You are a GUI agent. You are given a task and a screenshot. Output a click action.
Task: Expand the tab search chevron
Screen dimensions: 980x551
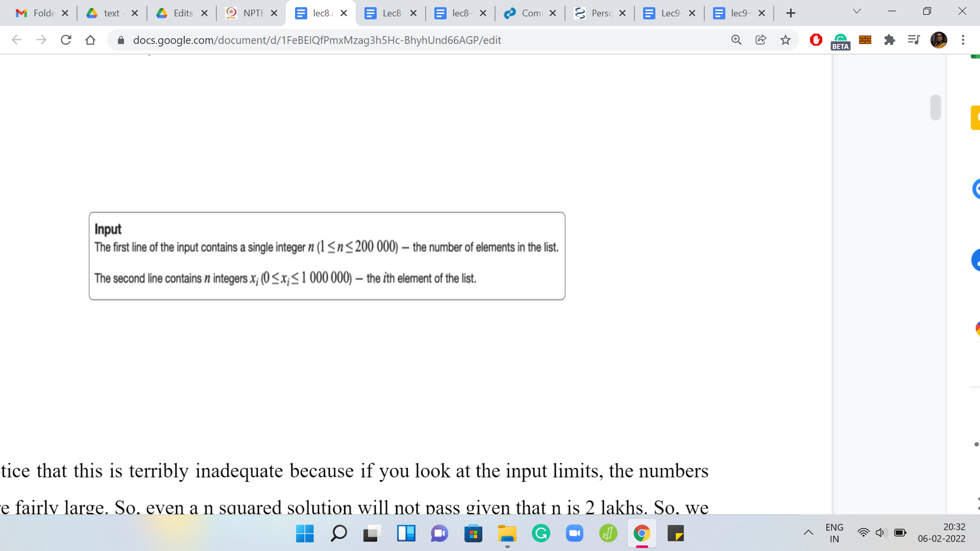(857, 11)
